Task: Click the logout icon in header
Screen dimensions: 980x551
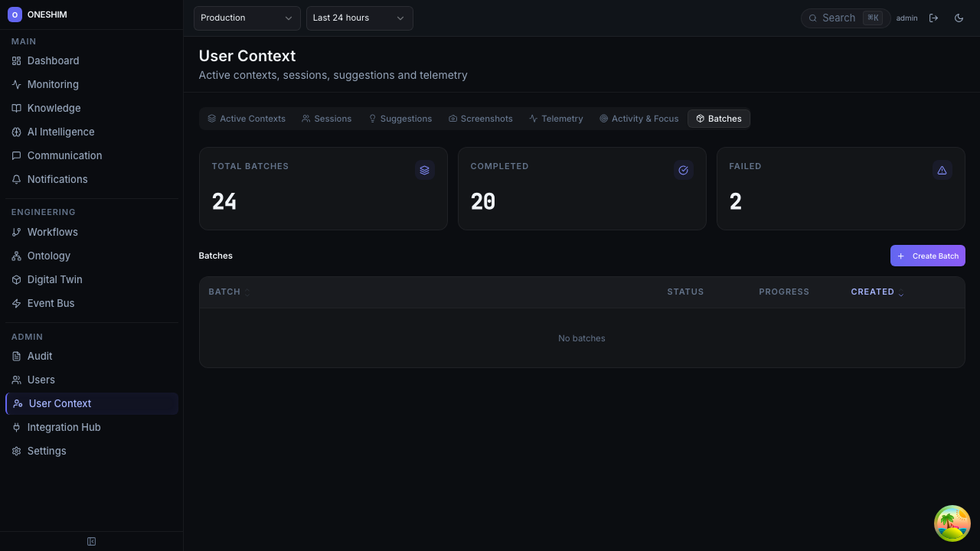Action: pyautogui.click(x=933, y=18)
